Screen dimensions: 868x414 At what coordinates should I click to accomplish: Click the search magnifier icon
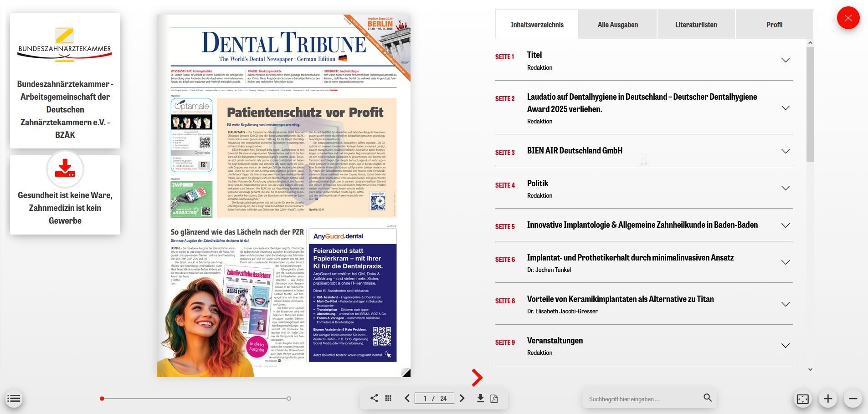(707, 398)
